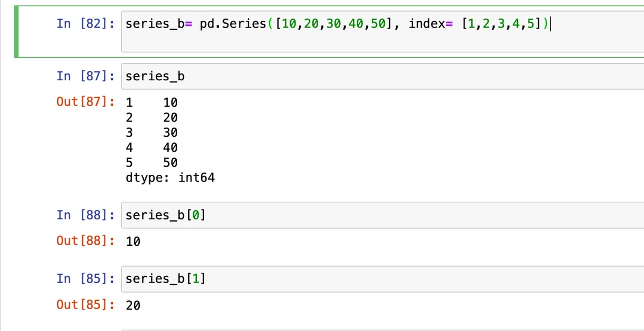Click the Out[87] output prompt
The height and width of the screenshot is (331, 644).
[85, 102]
